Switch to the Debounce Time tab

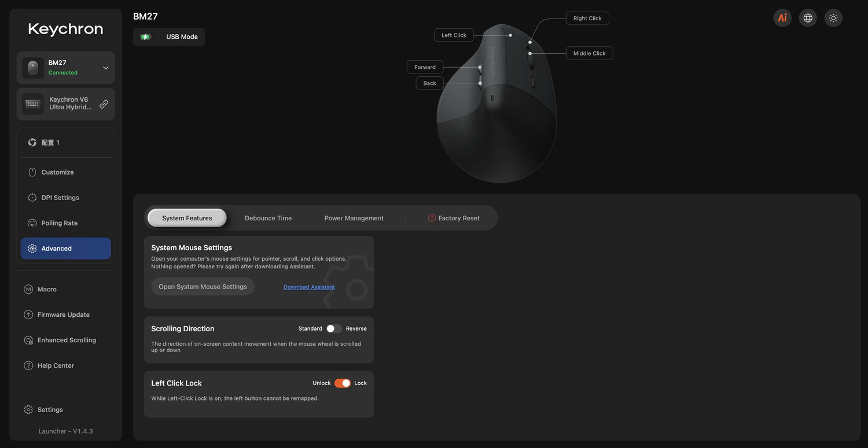click(269, 218)
